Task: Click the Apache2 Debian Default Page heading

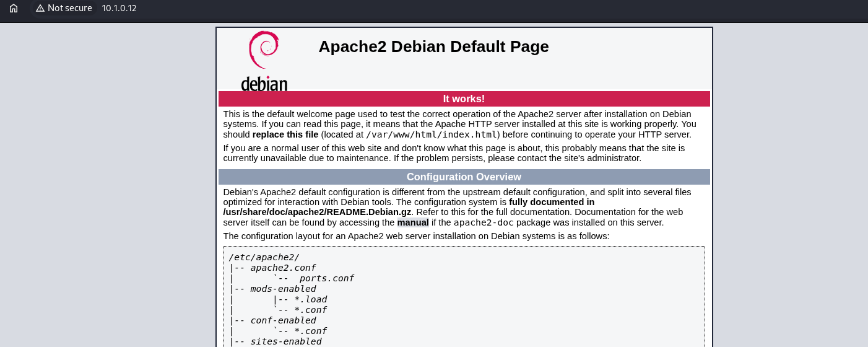Action: click(433, 46)
